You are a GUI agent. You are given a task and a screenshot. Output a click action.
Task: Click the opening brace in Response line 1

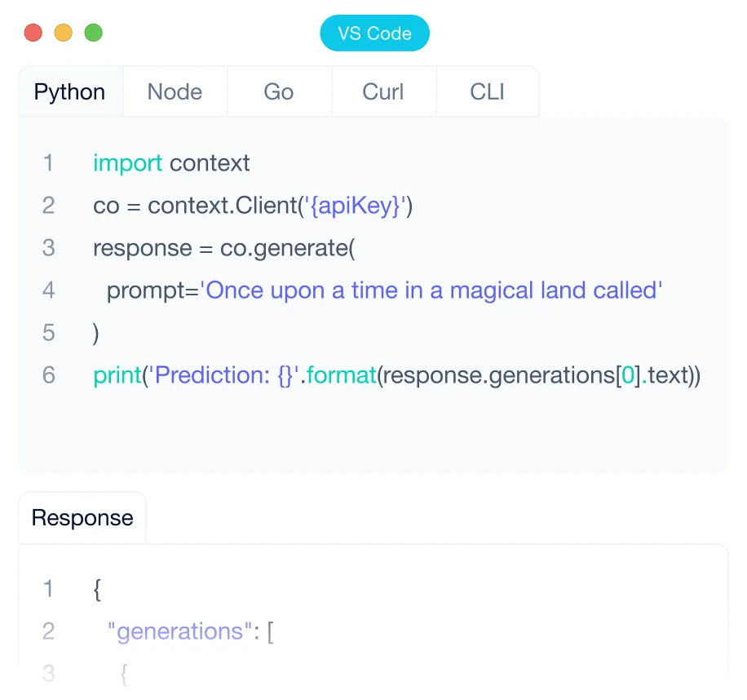click(x=98, y=589)
